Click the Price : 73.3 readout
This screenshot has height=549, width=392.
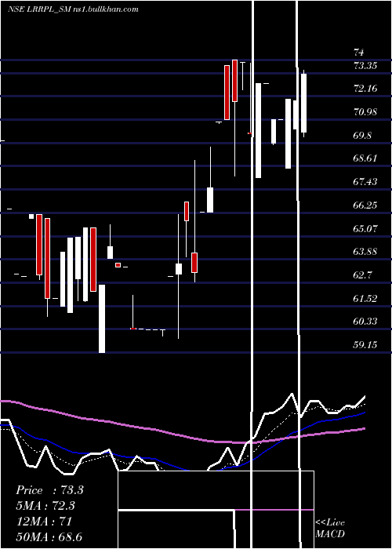[49, 490]
